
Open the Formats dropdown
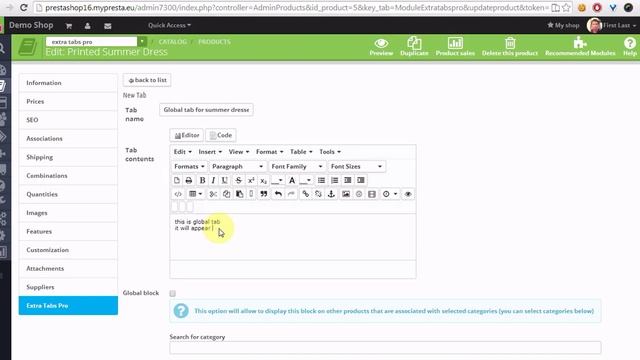[x=189, y=167]
